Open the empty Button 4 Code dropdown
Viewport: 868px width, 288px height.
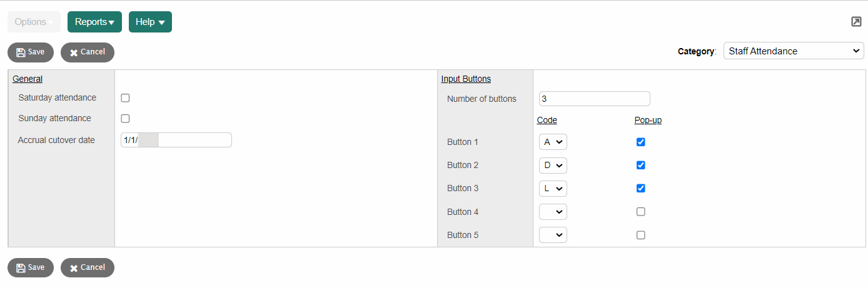pos(553,212)
